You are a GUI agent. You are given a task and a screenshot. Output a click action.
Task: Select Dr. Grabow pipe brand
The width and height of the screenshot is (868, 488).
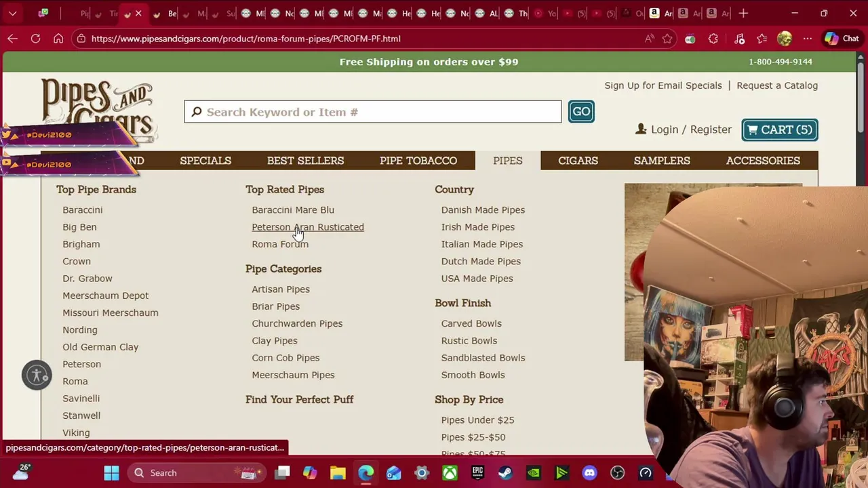pos(87,279)
